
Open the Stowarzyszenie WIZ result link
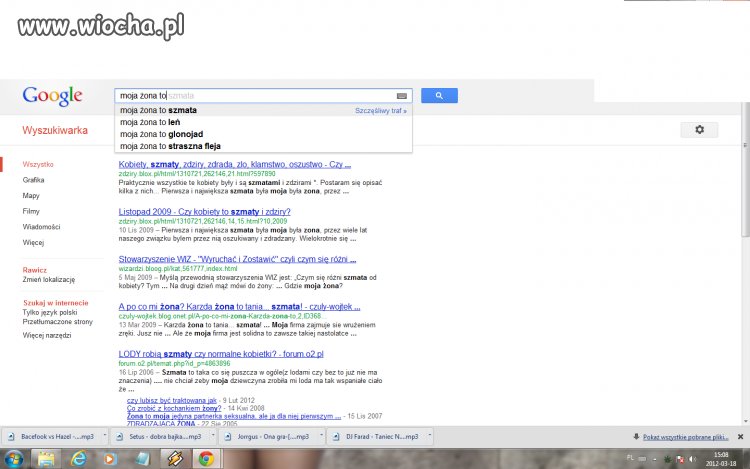tap(237, 259)
